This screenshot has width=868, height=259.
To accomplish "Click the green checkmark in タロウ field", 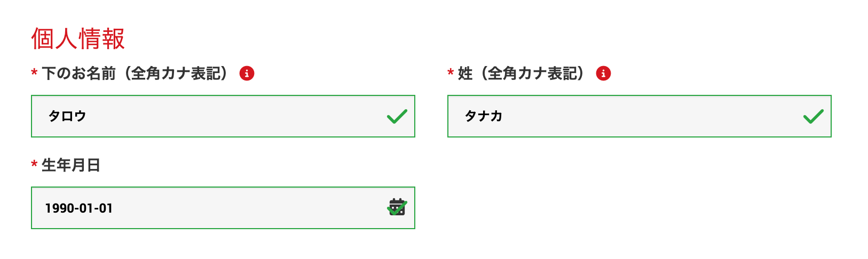I will 397,116.
